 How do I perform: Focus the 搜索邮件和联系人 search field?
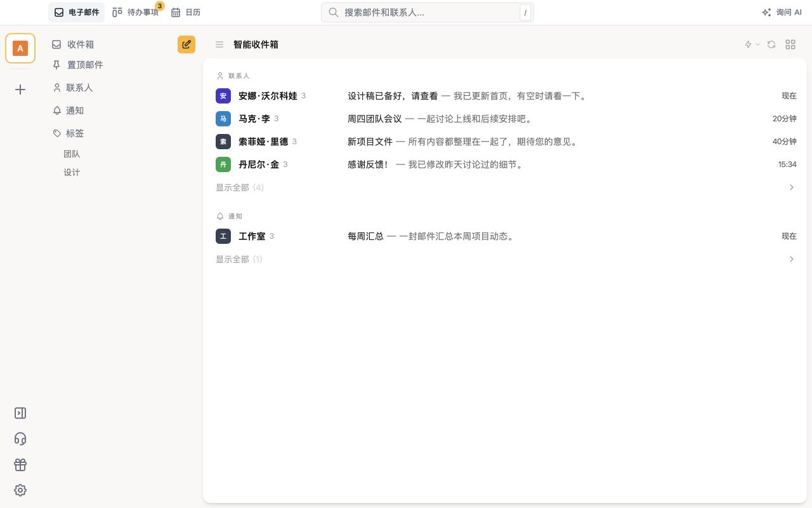point(428,12)
